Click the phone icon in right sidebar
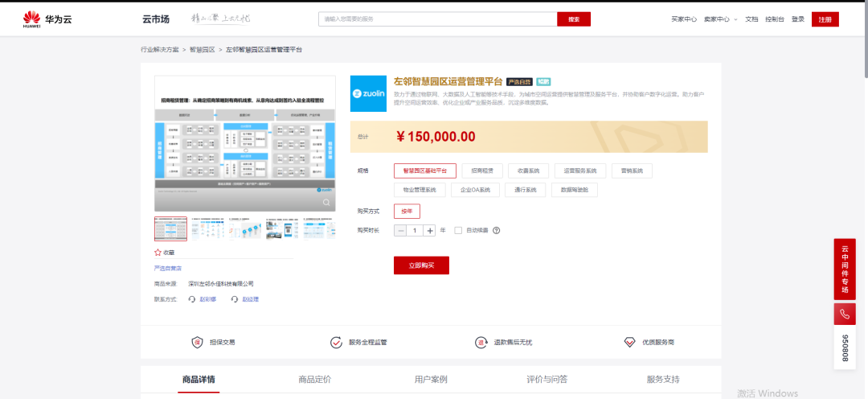Viewport: 868px width, 399px height. coord(844,314)
